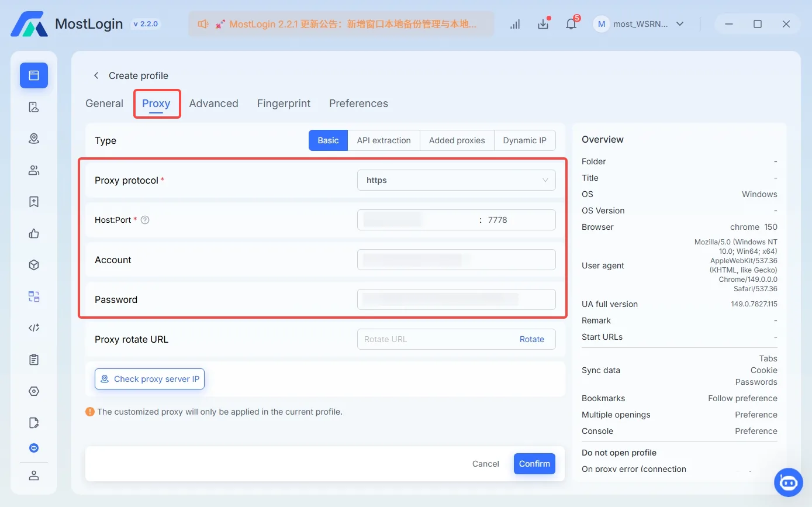Open the chatbot assistant icon

pyautogui.click(x=789, y=482)
